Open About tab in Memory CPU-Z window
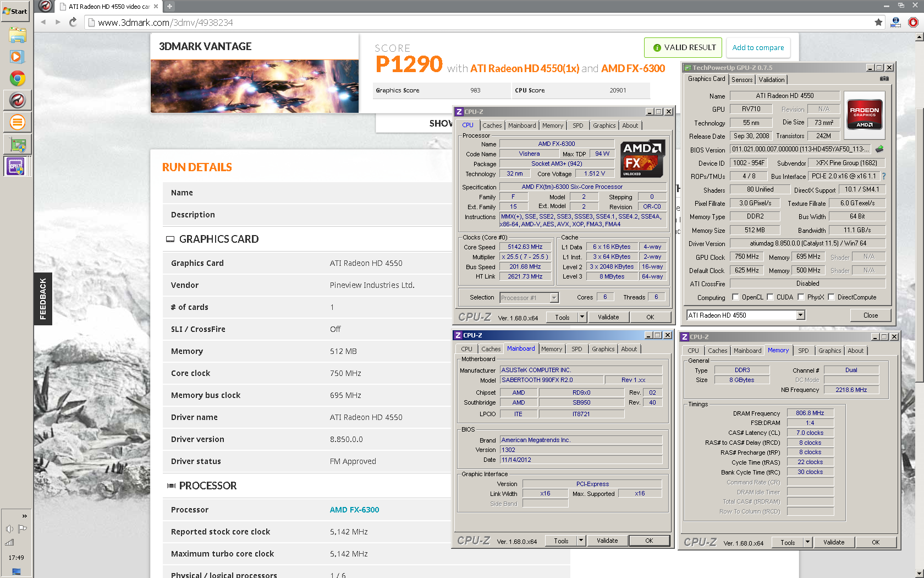924x578 pixels. pos(855,351)
